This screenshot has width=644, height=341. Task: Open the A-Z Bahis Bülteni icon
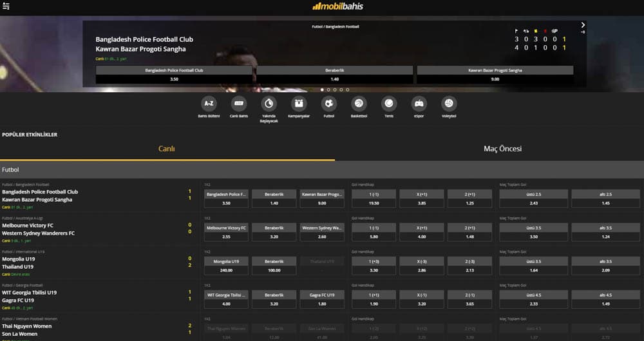(209, 104)
